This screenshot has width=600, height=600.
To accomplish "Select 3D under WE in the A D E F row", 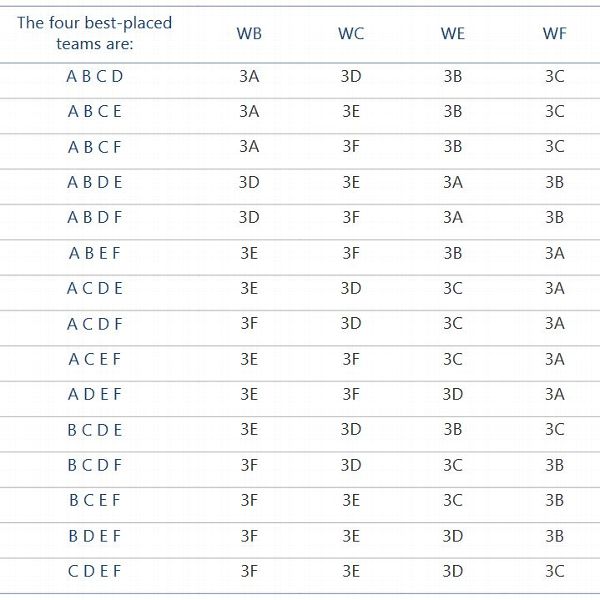I will [453, 394].
